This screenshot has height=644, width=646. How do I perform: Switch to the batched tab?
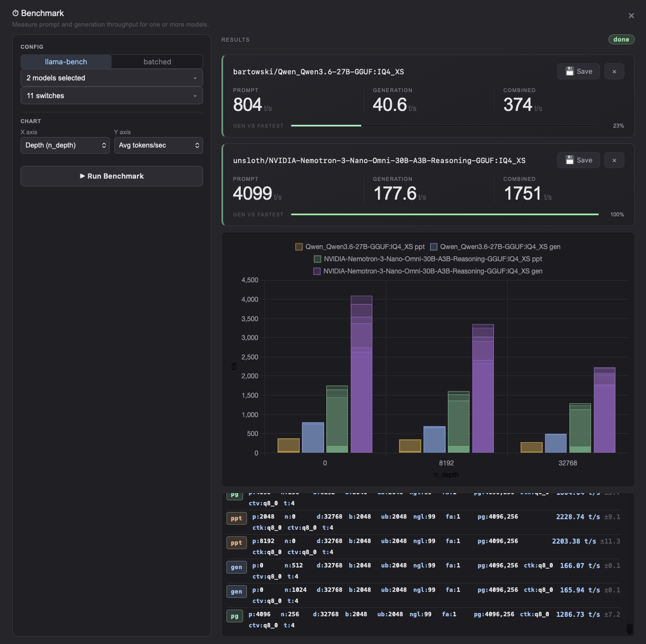(157, 62)
